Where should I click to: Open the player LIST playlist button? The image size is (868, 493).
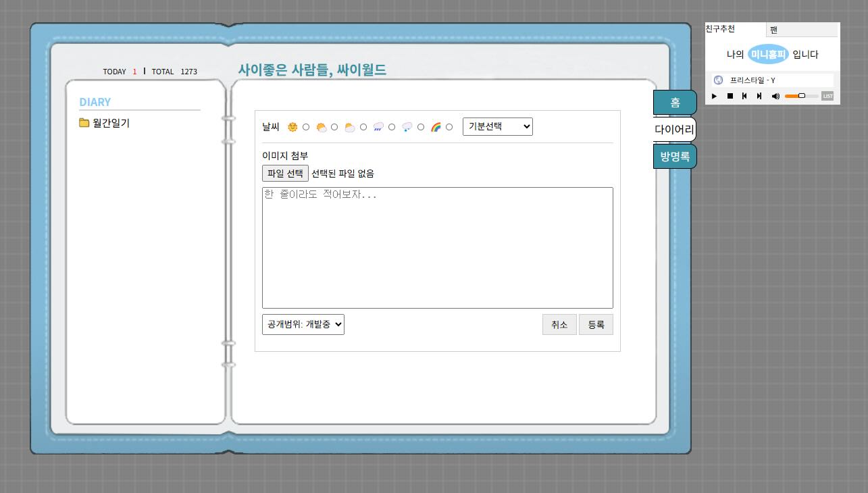pos(827,96)
